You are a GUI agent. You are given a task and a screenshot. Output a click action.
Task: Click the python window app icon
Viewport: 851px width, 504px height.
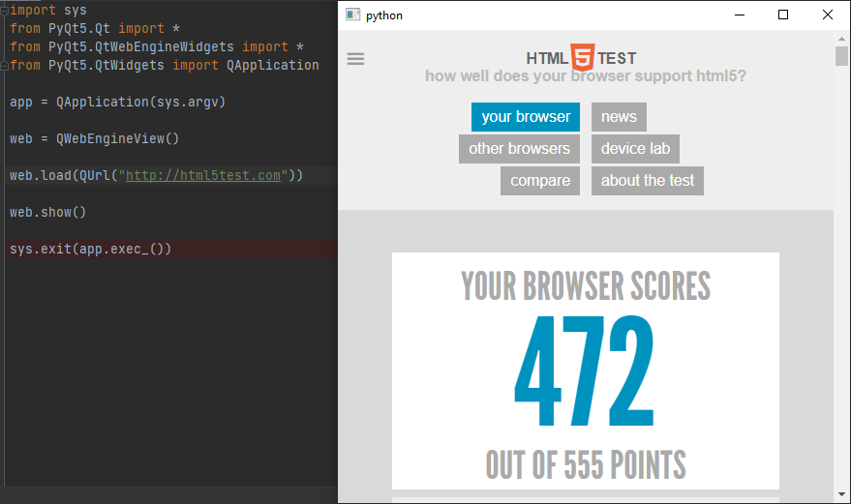[x=352, y=15]
